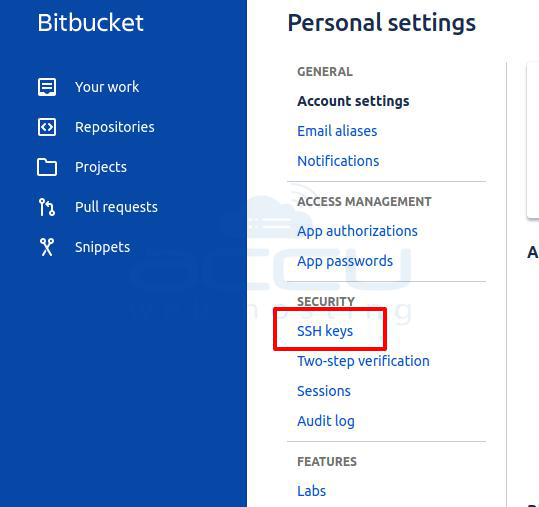Open Projects from the sidebar
This screenshot has width=539, height=507.
point(101,167)
